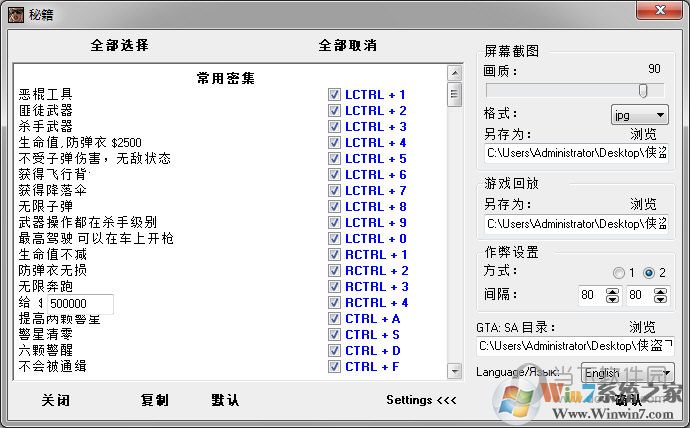The width and height of the screenshot is (690, 428).
Task: Click the 复制 button
Action: 154,400
